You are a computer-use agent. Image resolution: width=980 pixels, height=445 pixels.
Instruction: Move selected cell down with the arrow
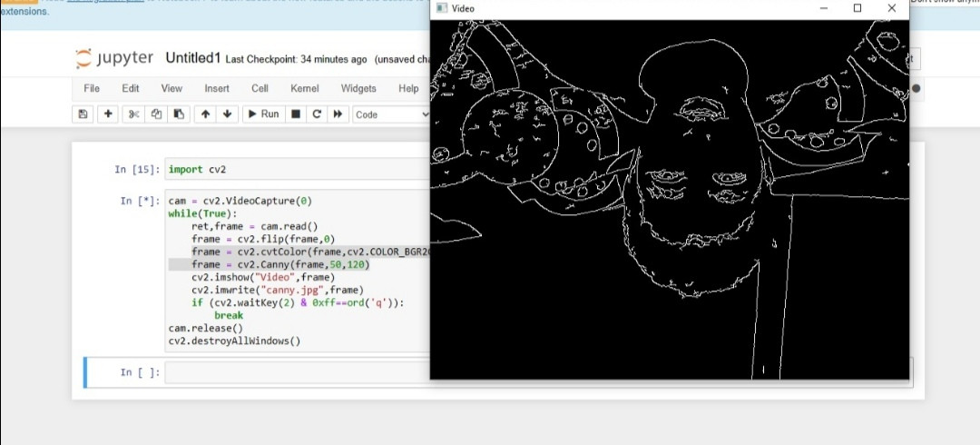pos(227,114)
